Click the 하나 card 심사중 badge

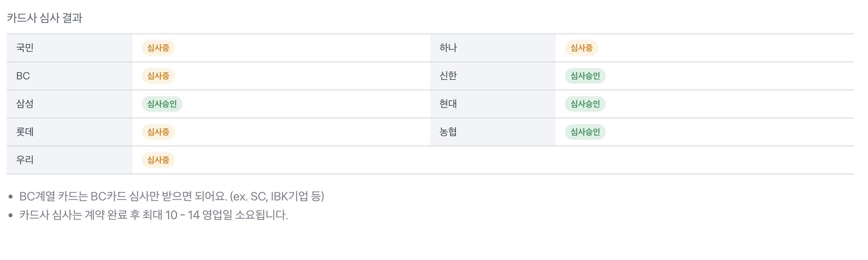(581, 48)
